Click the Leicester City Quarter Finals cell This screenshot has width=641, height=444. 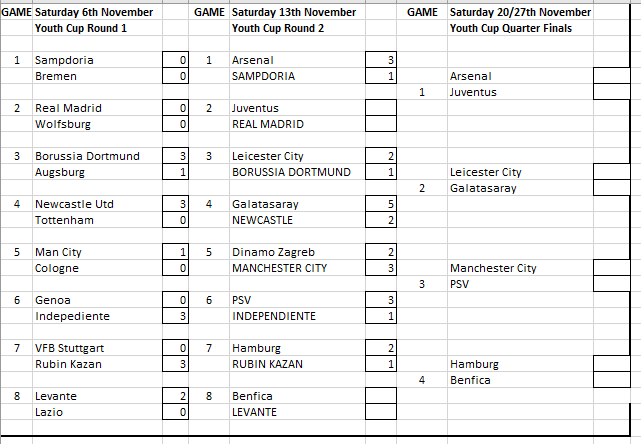pos(486,172)
